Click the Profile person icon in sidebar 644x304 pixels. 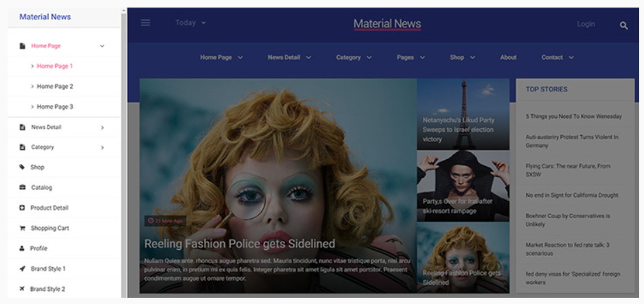[x=22, y=248]
